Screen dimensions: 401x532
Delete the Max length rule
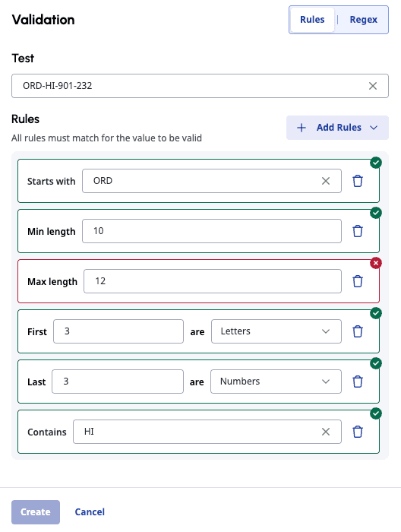pos(358,281)
